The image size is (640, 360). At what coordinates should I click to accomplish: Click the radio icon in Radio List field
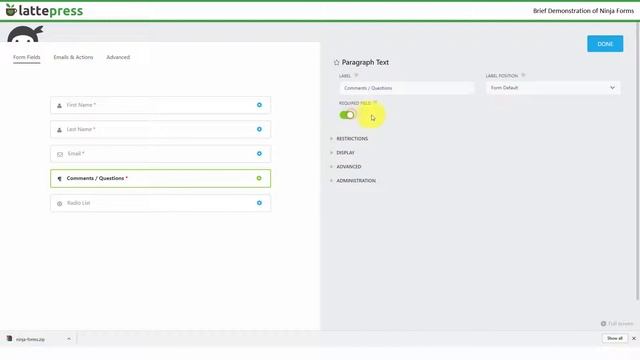click(60, 203)
